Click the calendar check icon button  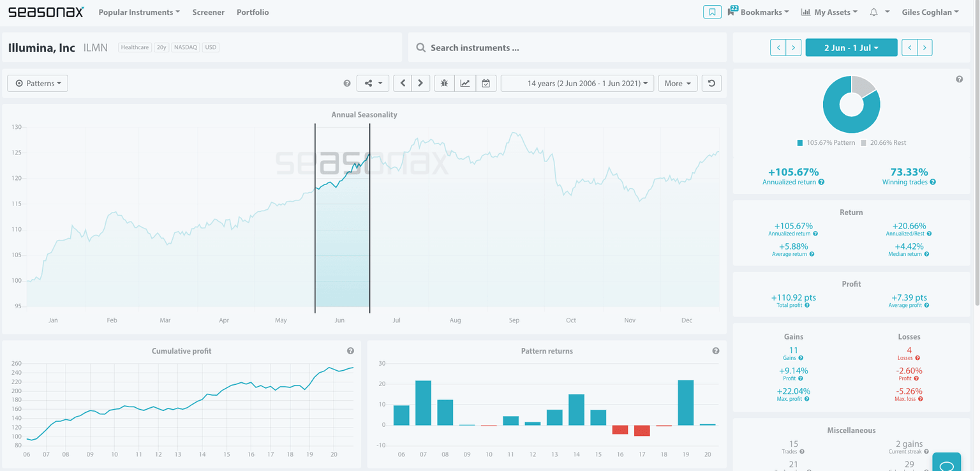tap(486, 84)
